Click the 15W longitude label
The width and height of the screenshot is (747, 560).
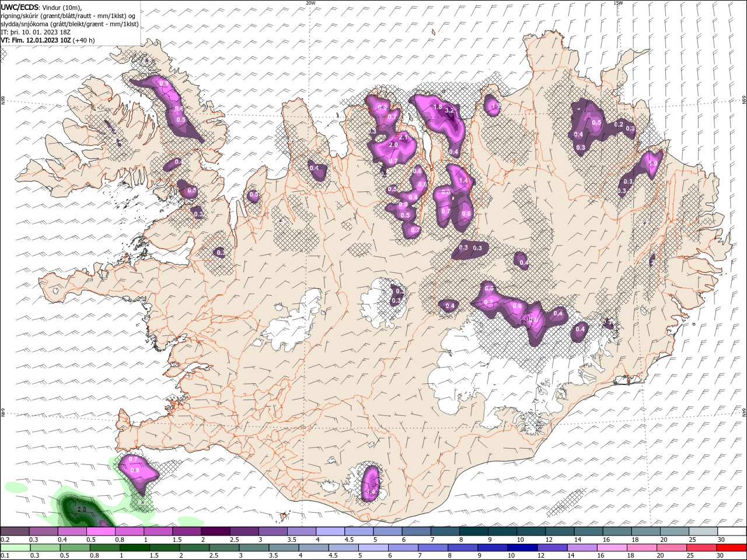coord(618,3)
